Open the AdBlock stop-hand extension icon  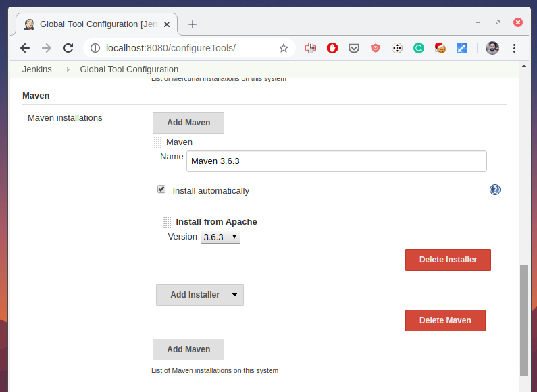point(332,48)
